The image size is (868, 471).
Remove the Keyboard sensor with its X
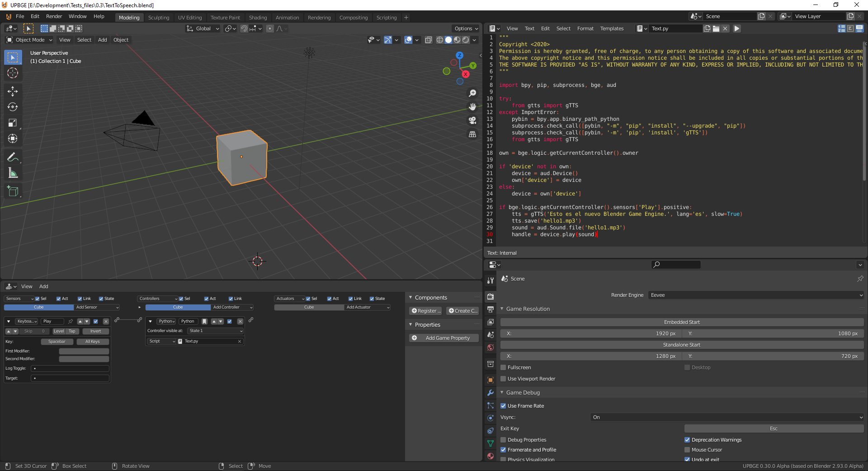pyautogui.click(x=106, y=322)
